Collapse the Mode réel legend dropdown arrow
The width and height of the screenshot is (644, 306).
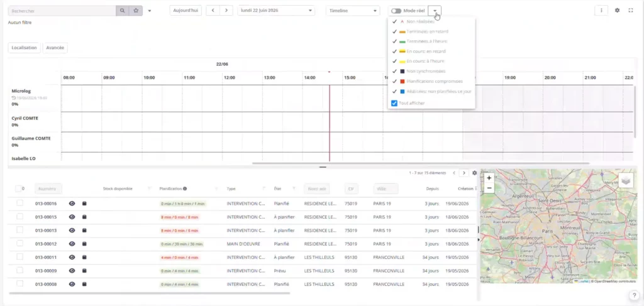[x=435, y=11]
